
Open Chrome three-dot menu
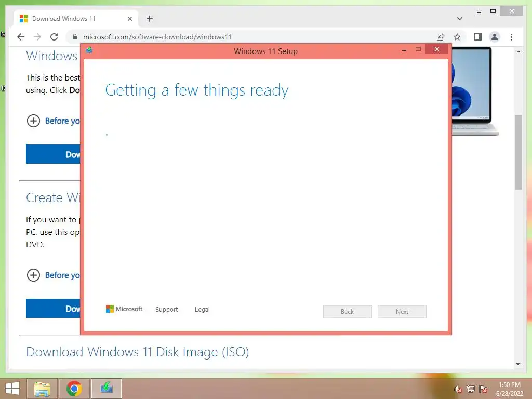pos(511,37)
